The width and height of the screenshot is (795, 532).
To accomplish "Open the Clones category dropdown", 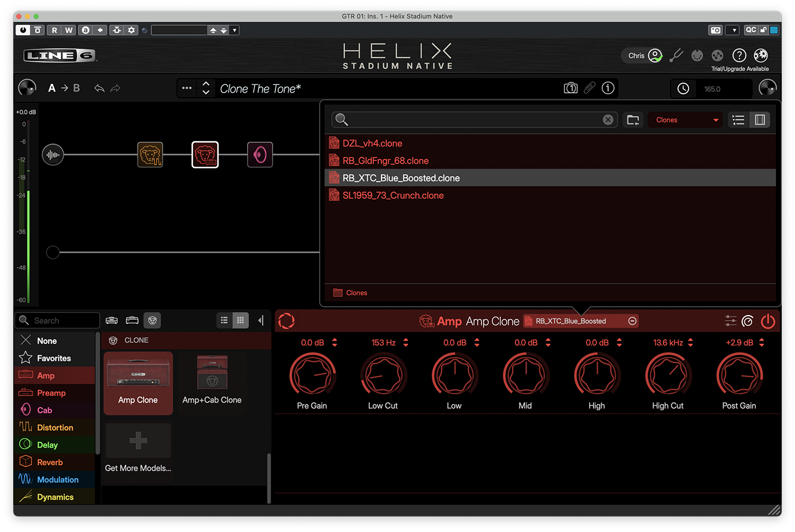I will pyautogui.click(x=686, y=120).
